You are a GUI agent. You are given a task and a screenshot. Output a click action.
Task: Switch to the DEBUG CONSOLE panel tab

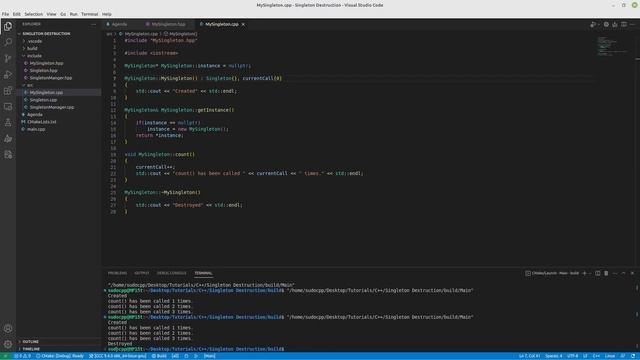point(171,273)
